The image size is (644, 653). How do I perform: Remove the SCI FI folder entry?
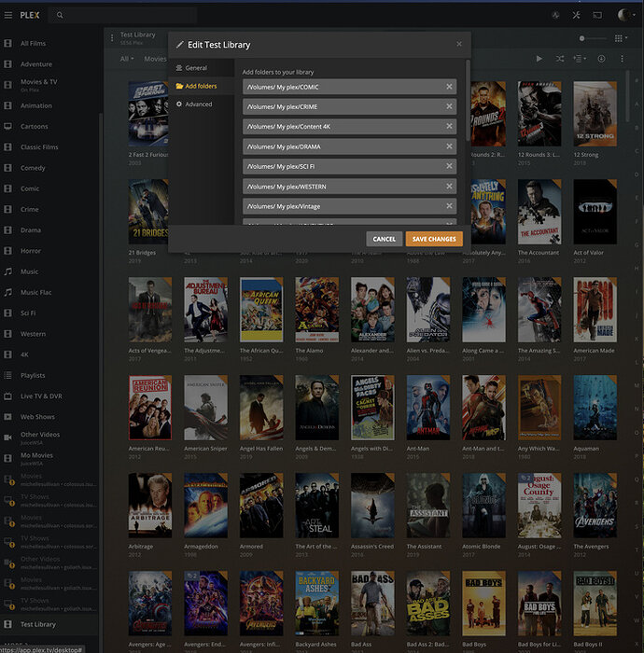coord(449,166)
